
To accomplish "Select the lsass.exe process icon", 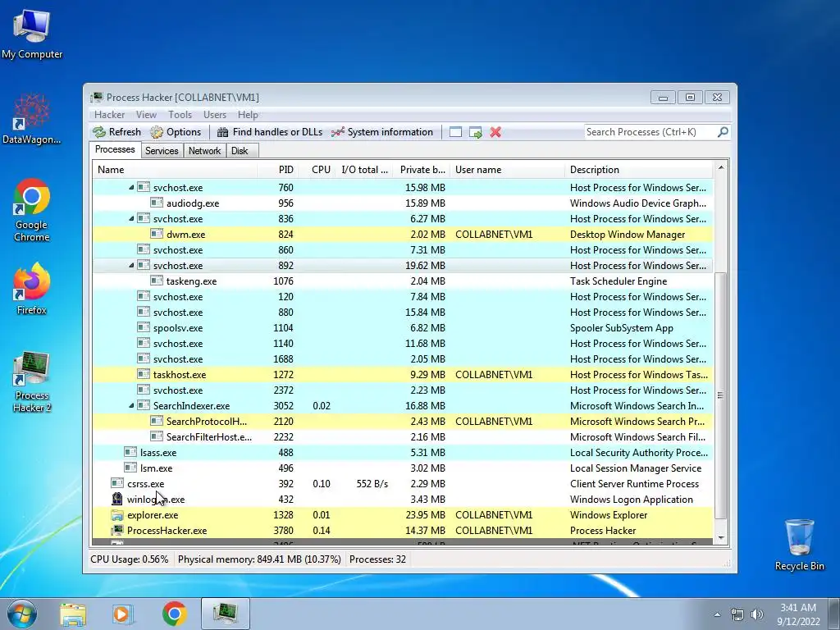I will point(130,452).
